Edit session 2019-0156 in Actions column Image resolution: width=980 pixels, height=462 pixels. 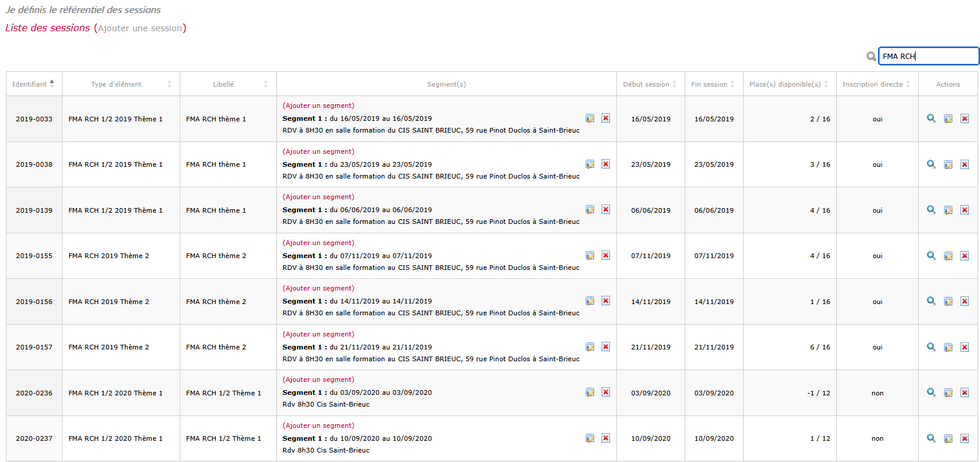point(948,302)
